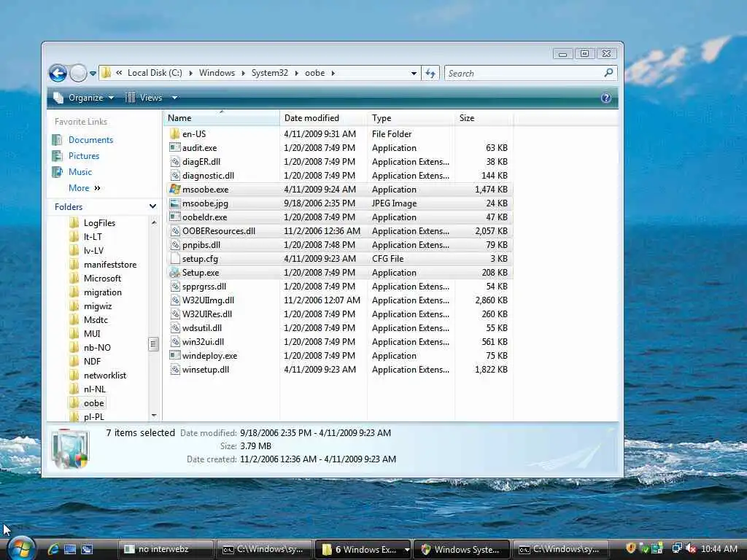Image resolution: width=747 pixels, height=560 pixels.
Task: Open Windows Explorer taskbar group
Action: (x=361, y=549)
